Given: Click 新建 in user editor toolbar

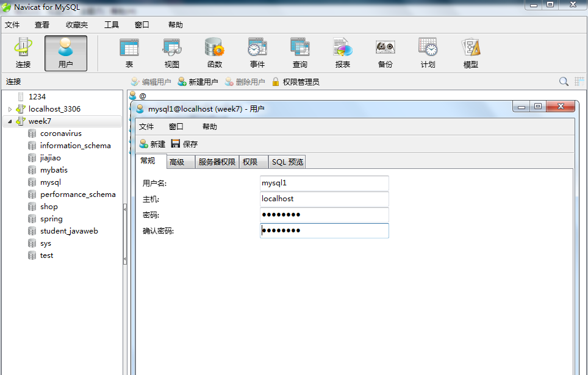Looking at the screenshot, I should pyautogui.click(x=152, y=144).
